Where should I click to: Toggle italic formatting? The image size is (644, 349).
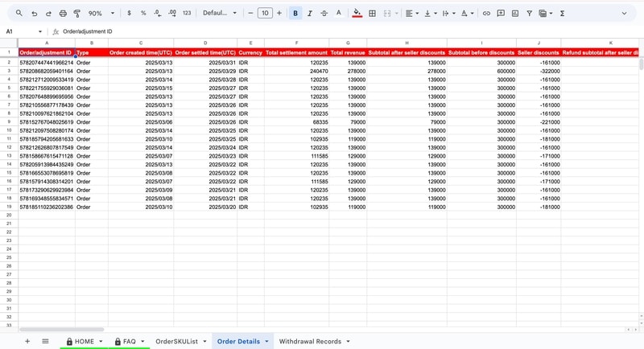(310, 14)
